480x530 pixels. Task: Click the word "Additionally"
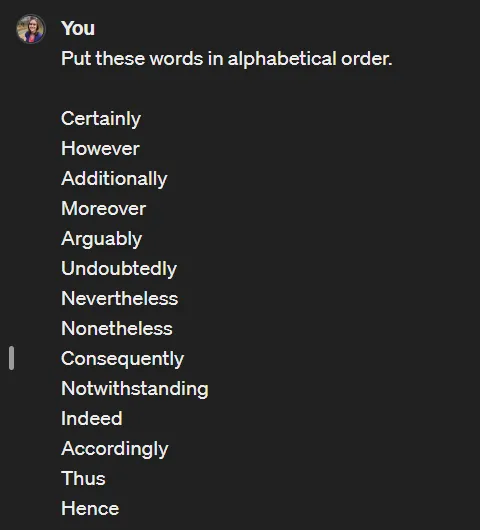click(114, 179)
